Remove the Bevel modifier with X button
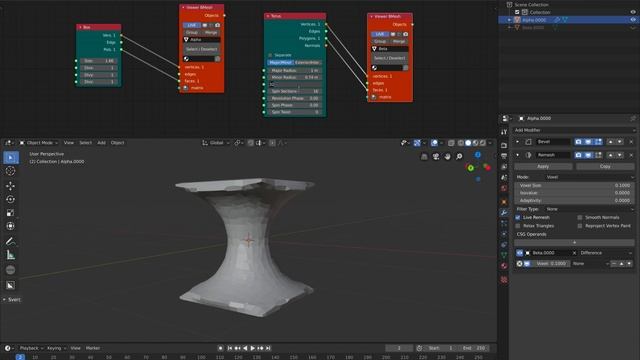640x360 pixels. click(x=631, y=142)
